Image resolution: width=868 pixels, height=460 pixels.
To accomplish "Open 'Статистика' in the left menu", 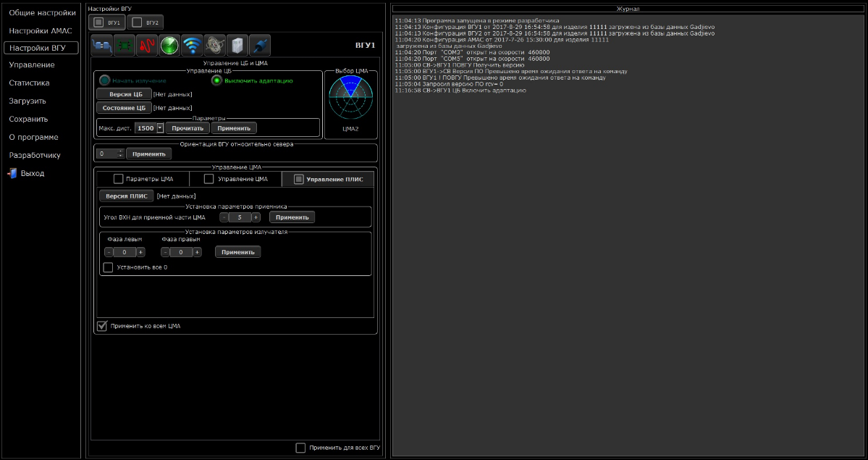I will click(x=29, y=83).
